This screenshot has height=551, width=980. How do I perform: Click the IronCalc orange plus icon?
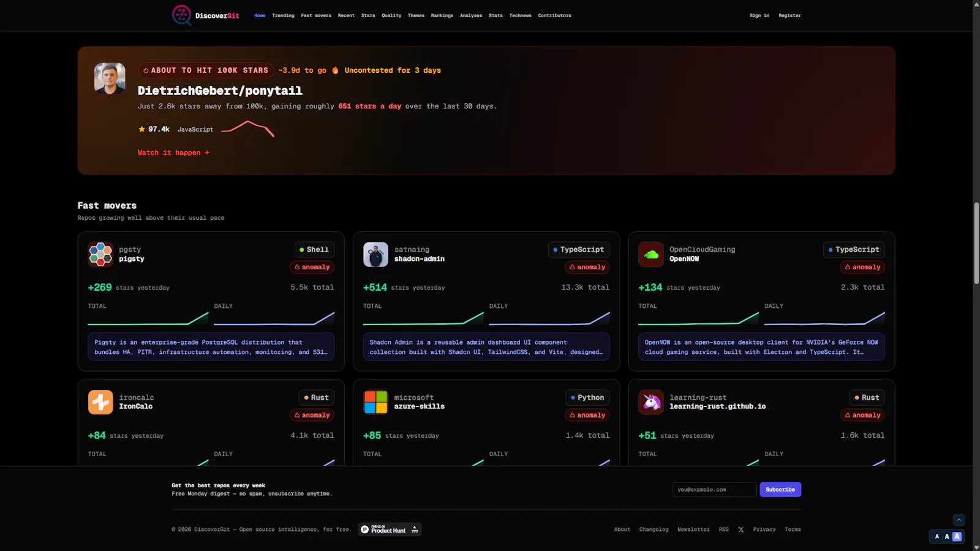click(x=100, y=402)
